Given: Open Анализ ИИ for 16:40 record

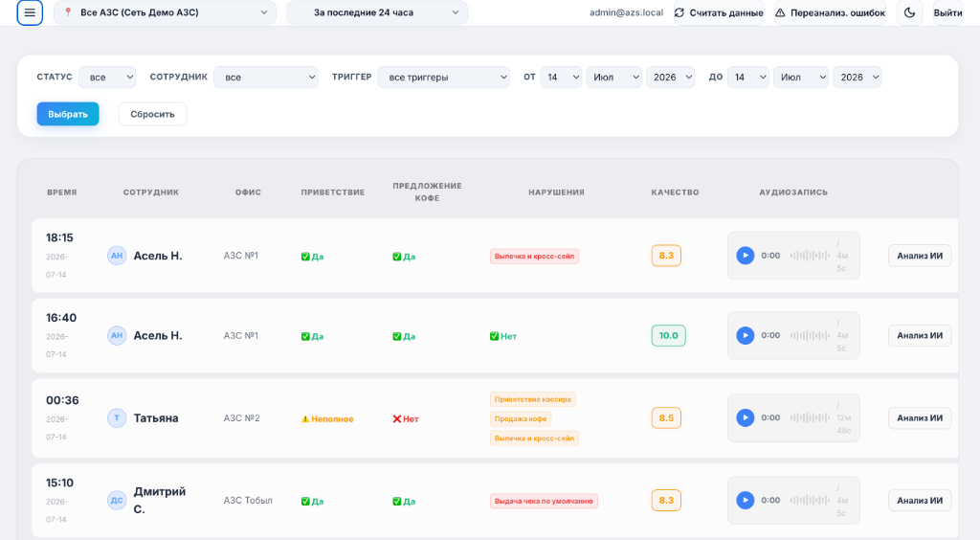Looking at the screenshot, I should point(920,336).
